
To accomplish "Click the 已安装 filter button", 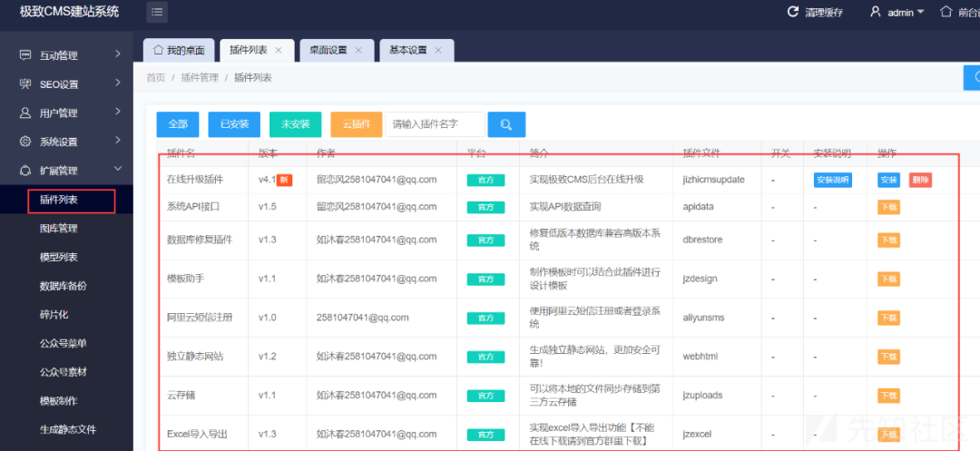I will (x=234, y=124).
